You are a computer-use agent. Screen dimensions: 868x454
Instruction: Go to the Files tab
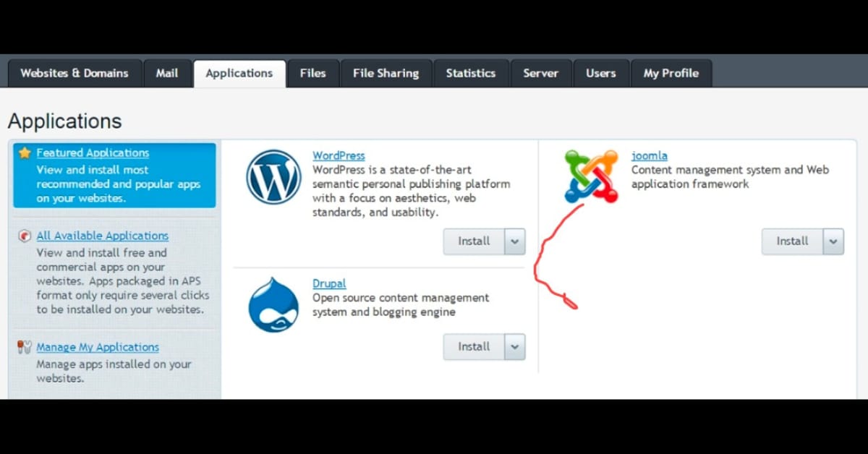312,74
